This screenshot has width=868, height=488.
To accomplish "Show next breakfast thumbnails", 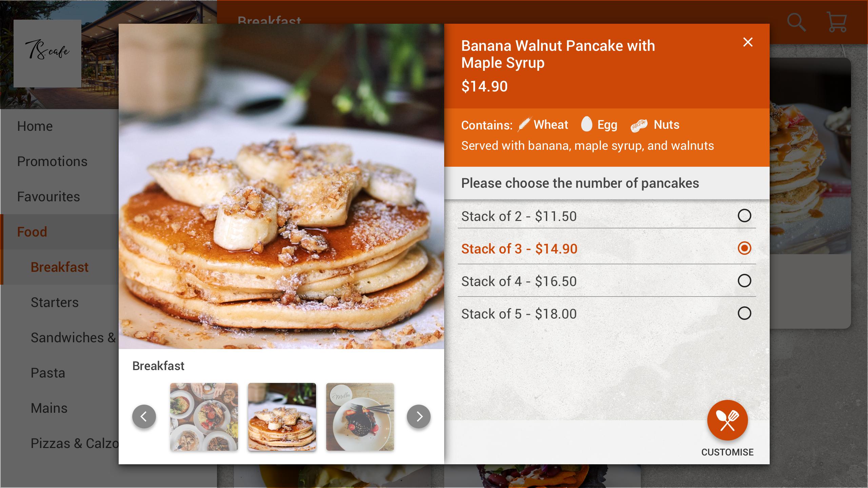I will pos(419,416).
